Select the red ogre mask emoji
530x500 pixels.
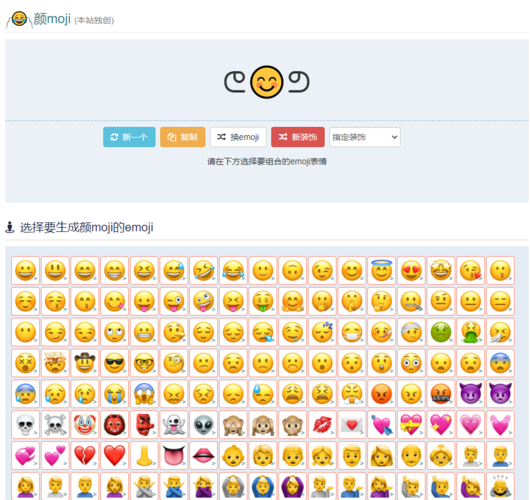(x=115, y=425)
